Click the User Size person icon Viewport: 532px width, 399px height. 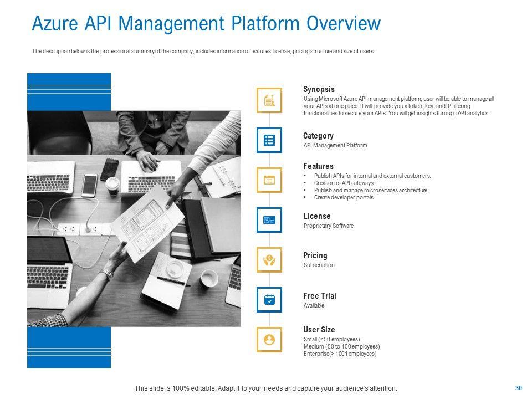(x=269, y=340)
